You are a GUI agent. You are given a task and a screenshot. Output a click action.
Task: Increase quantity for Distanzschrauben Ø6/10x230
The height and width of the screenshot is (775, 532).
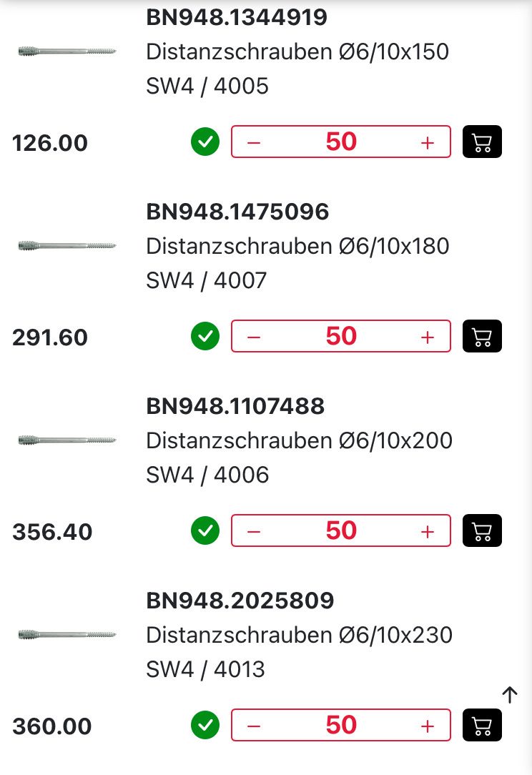point(428,726)
